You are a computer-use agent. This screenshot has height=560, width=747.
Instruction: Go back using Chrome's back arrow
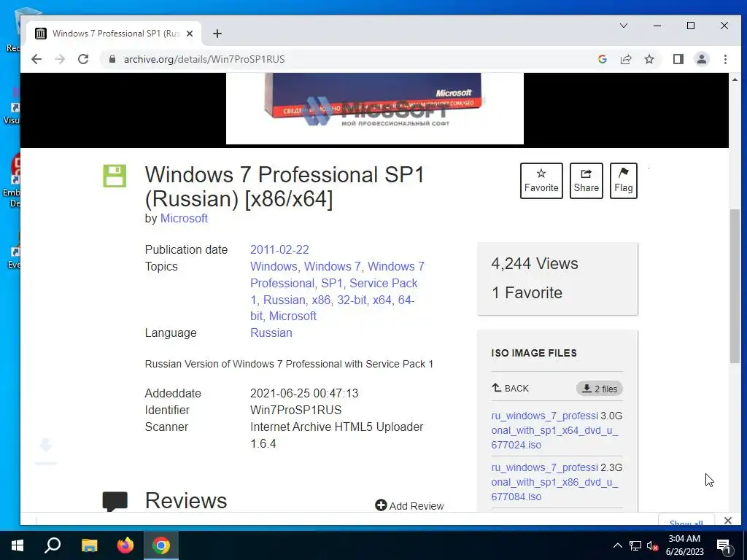pyautogui.click(x=36, y=59)
